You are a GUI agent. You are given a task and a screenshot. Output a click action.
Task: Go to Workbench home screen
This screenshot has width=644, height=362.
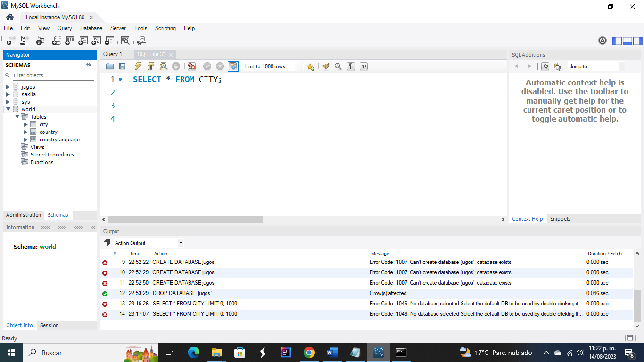pos(10,17)
